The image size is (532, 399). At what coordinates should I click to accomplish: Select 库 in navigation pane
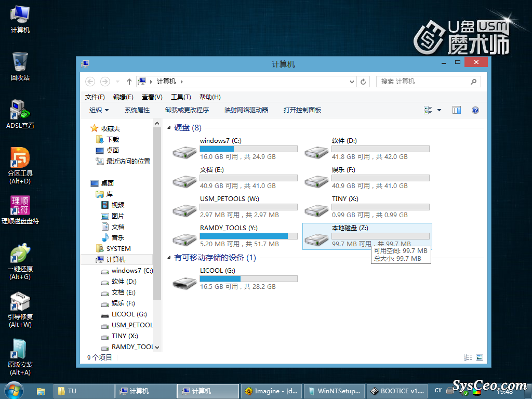pos(104,194)
